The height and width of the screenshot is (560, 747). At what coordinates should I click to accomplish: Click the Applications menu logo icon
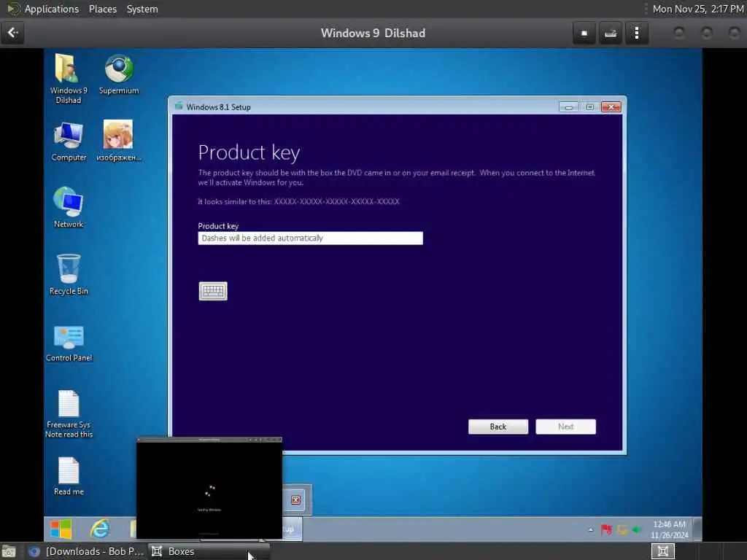13,9
